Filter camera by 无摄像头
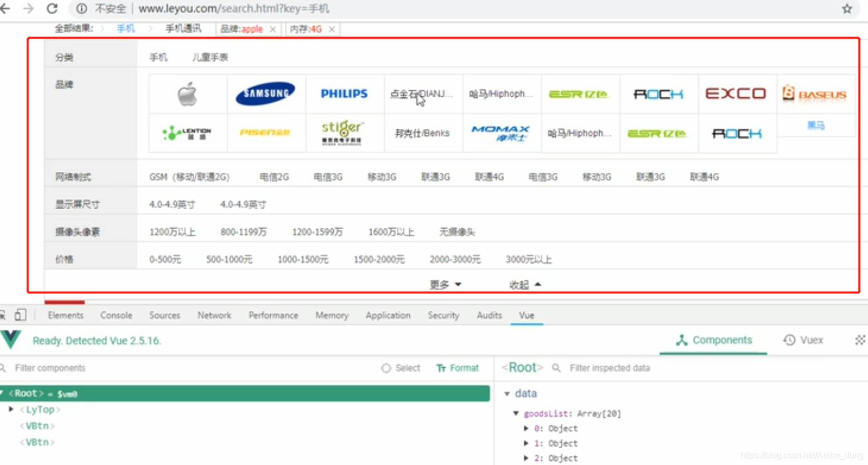Viewport: 868px width, 465px height. click(x=457, y=231)
